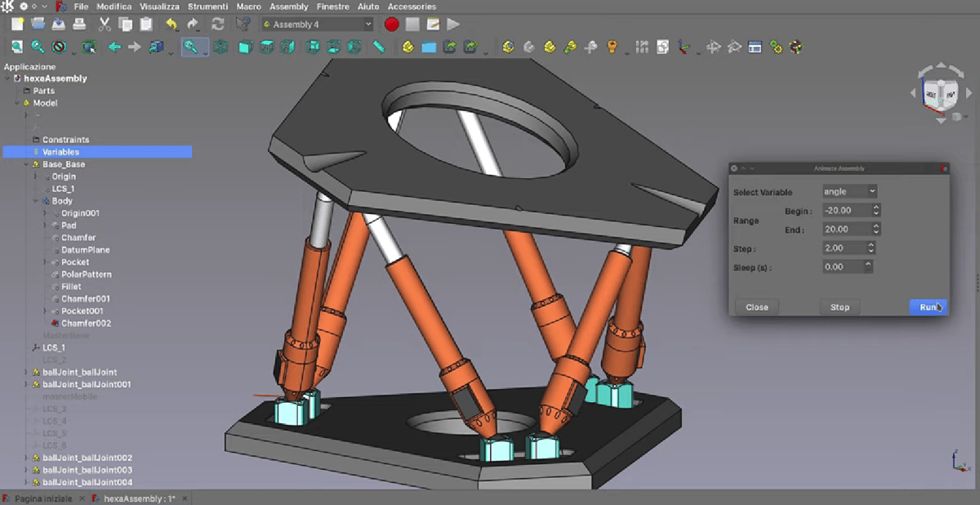Select the scissors Cut icon
Viewport: 980px width, 505px height.
(x=105, y=25)
